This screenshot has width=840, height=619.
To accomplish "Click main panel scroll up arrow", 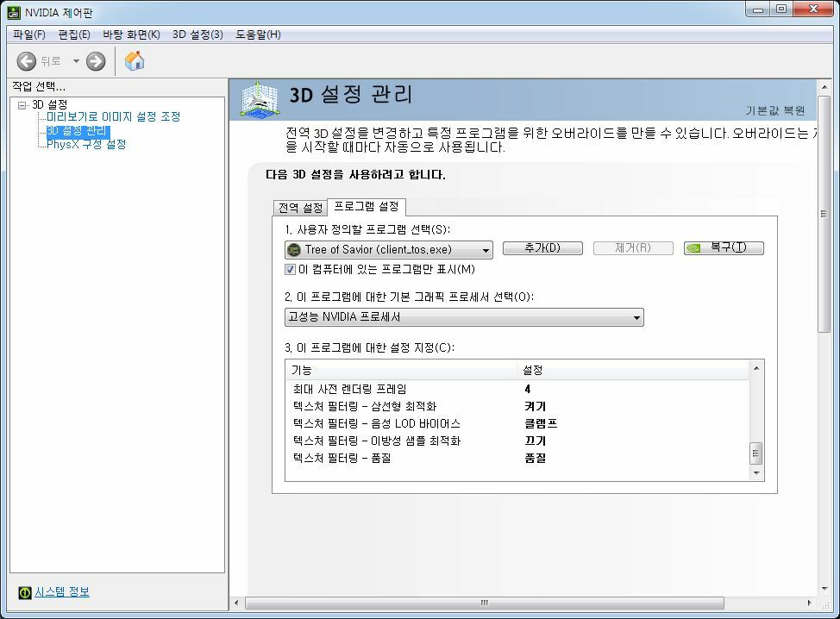I will [x=824, y=87].
